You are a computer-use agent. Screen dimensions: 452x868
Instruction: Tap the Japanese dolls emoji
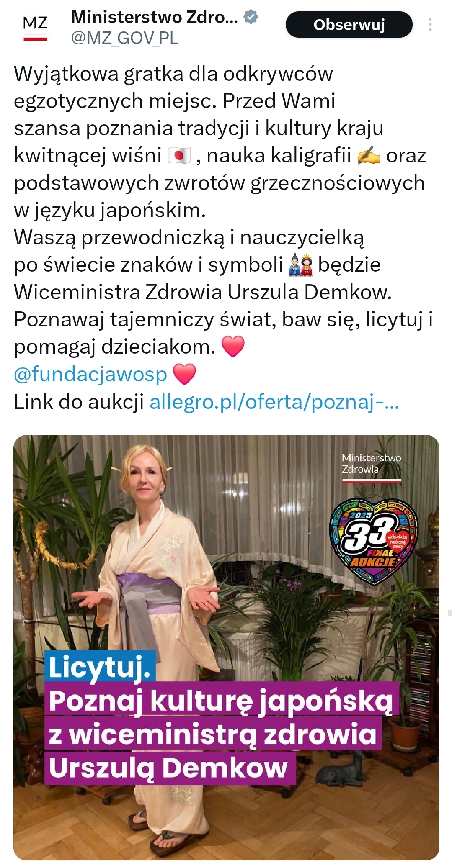coord(301,265)
